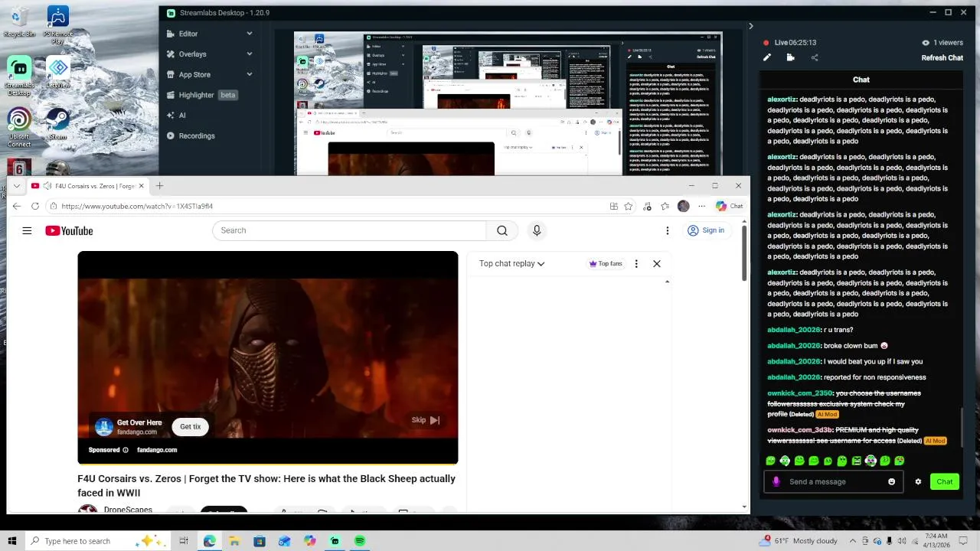Image resolution: width=980 pixels, height=551 pixels.
Task: Click the Top fans button
Action: (605, 263)
